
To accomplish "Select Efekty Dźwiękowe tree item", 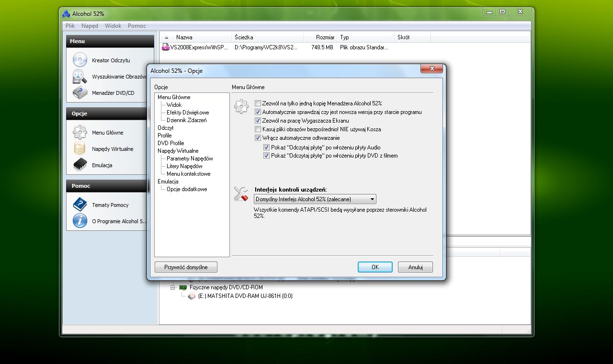I will click(x=188, y=113).
